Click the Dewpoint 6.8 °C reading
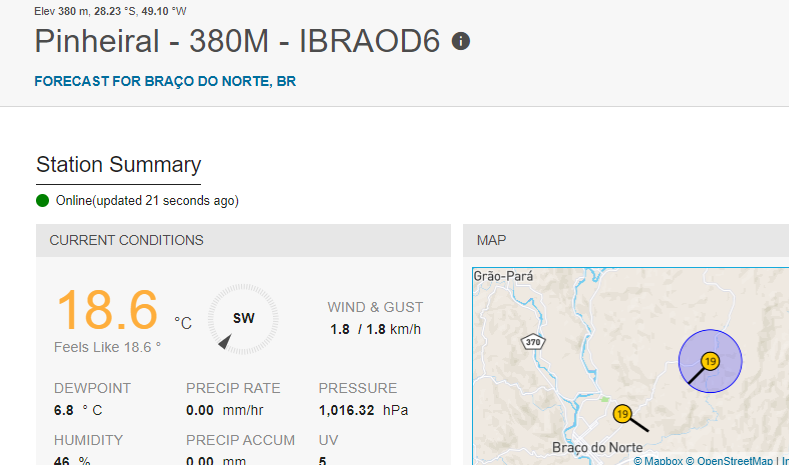 [78, 410]
